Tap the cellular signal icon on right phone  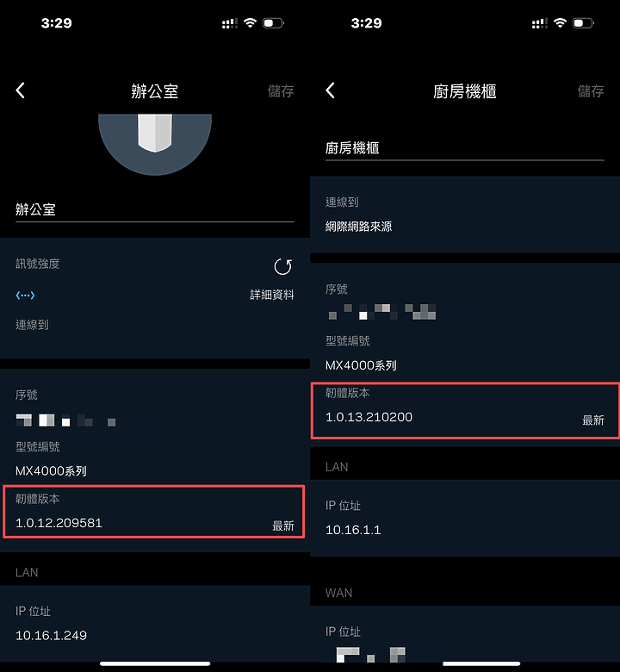pos(540,23)
